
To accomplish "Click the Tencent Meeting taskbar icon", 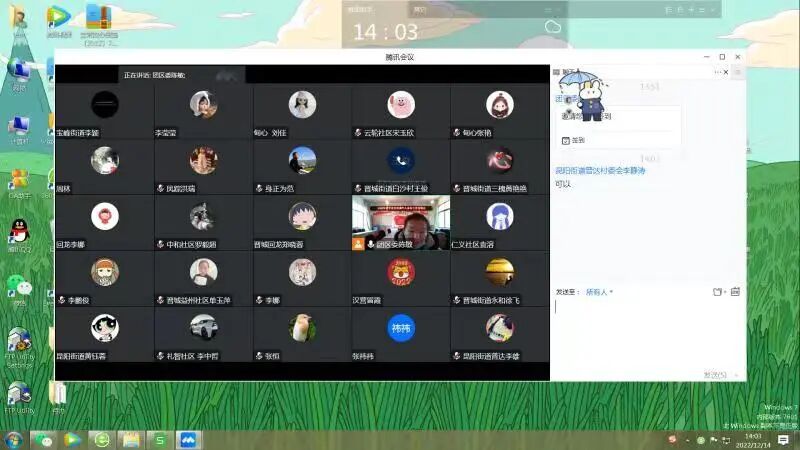I will 189,440.
